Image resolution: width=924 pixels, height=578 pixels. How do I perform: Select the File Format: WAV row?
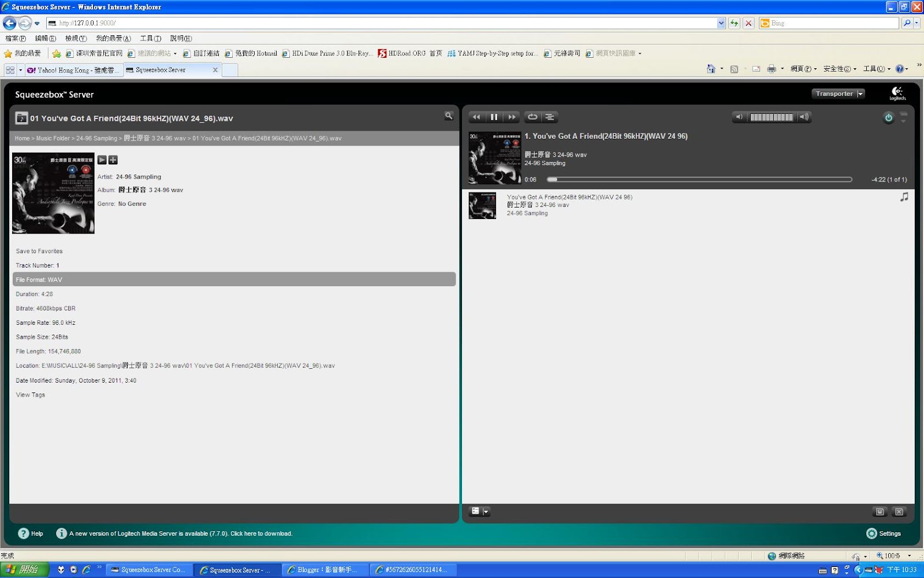click(x=234, y=279)
